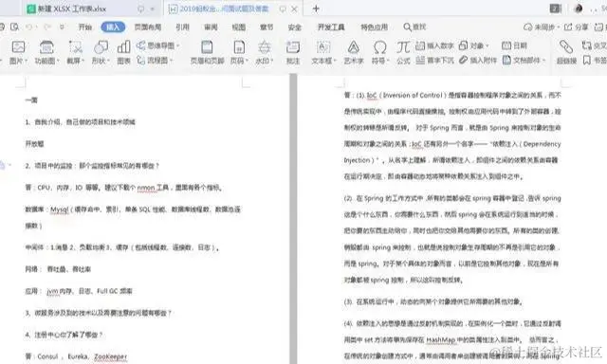Click the word "Eureka" on left page

click(78, 356)
